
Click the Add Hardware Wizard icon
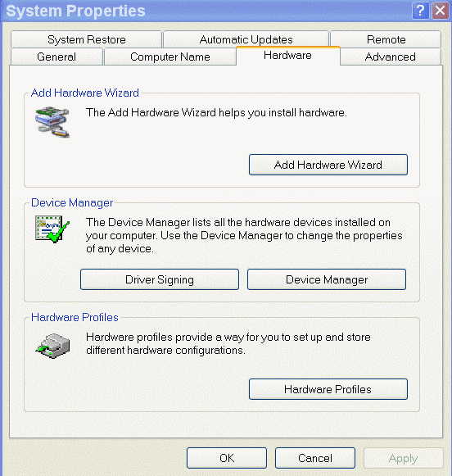[52, 122]
